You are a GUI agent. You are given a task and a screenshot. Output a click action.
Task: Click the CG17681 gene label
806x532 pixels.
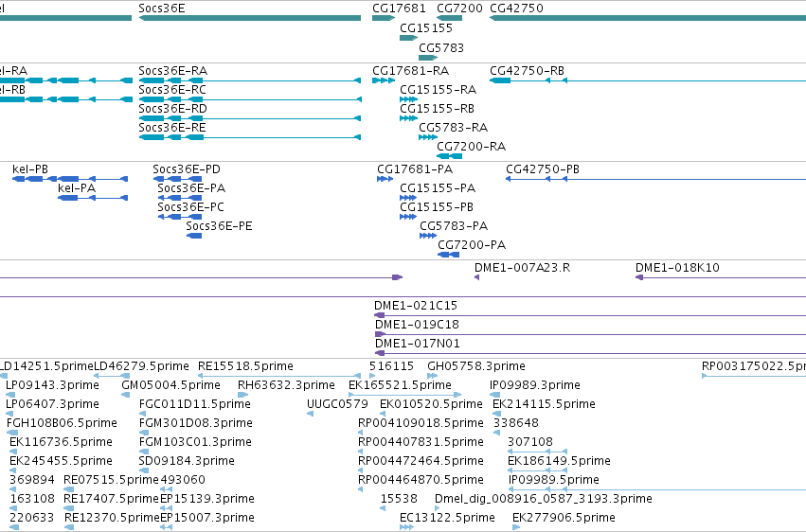(400, 9)
